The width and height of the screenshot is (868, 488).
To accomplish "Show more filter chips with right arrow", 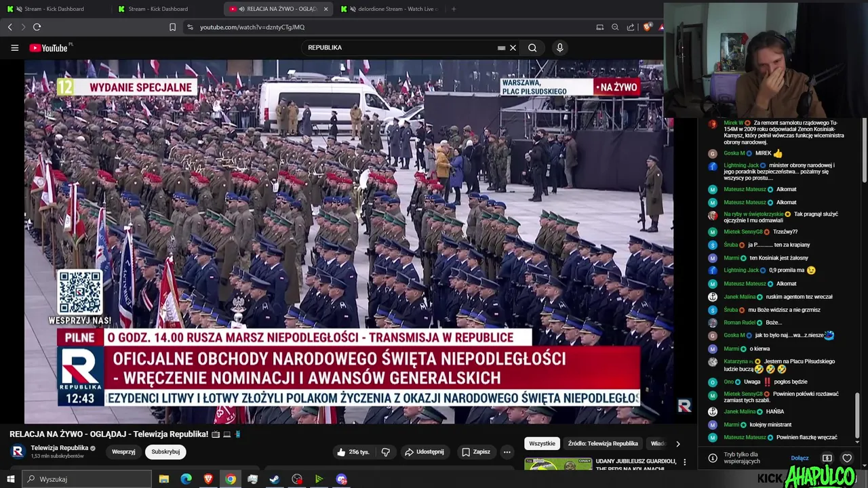I will click(677, 444).
